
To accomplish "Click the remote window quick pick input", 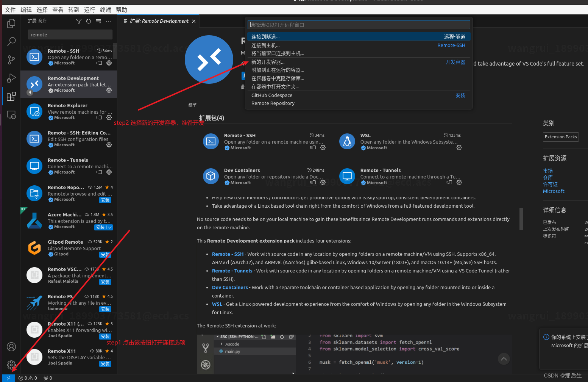I will 359,25.
